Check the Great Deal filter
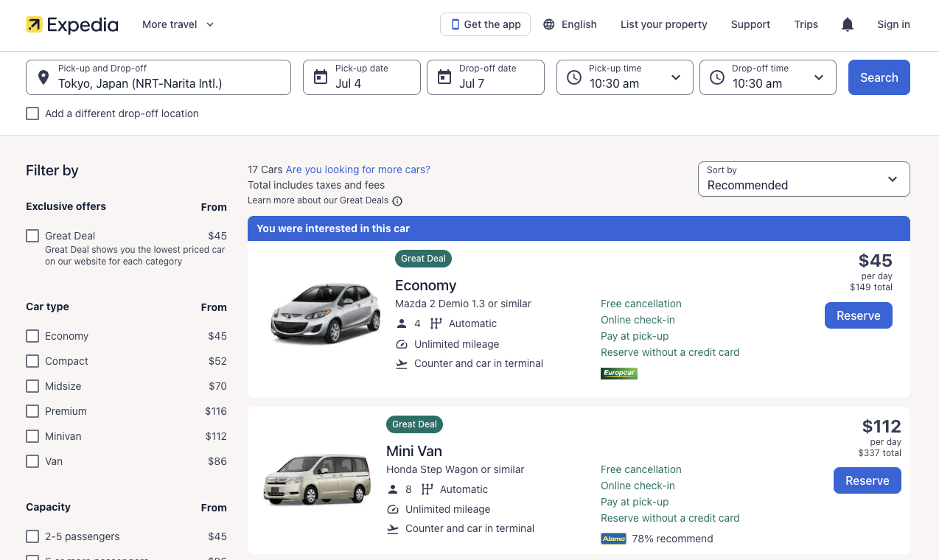Image resolution: width=939 pixels, height=560 pixels. 32,236
